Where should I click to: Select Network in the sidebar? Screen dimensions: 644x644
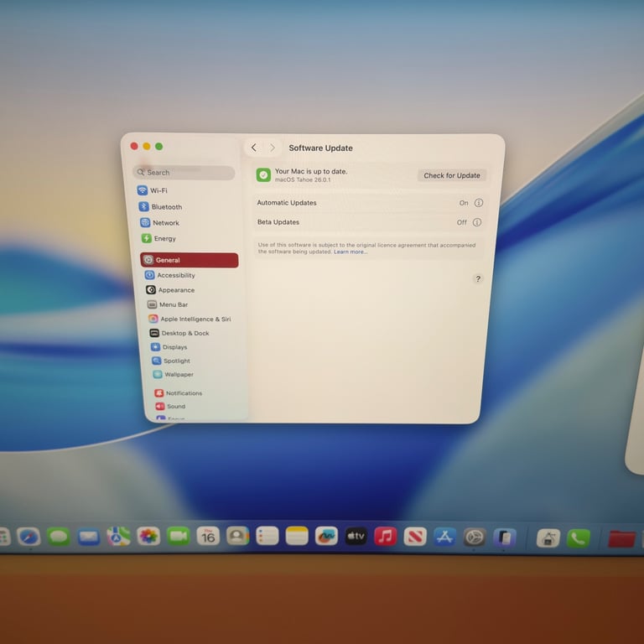(x=160, y=222)
